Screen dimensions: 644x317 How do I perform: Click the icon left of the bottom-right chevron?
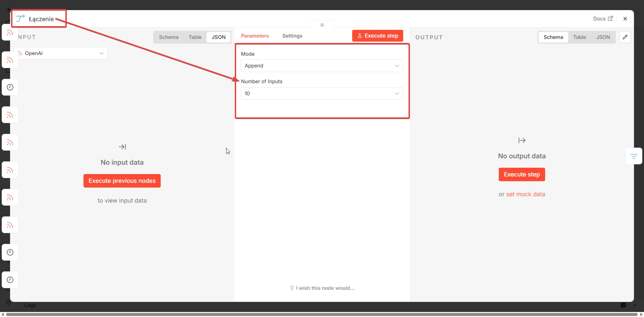point(623,305)
